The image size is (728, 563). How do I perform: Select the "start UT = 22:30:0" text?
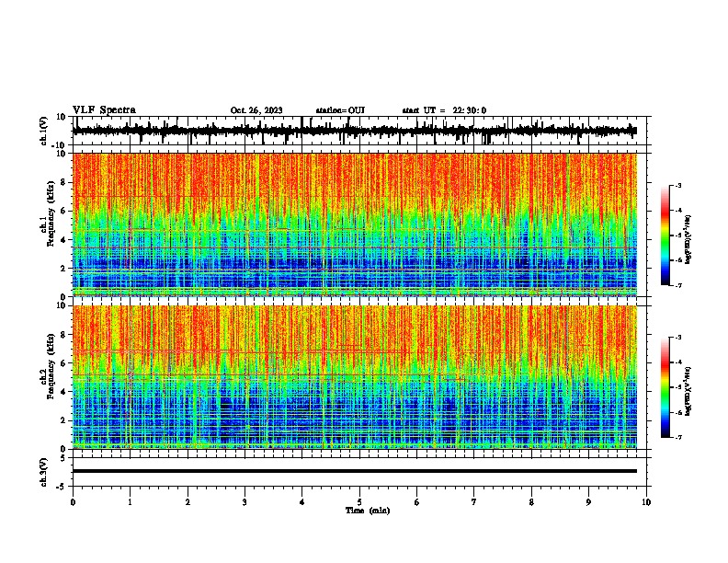tap(444, 110)
